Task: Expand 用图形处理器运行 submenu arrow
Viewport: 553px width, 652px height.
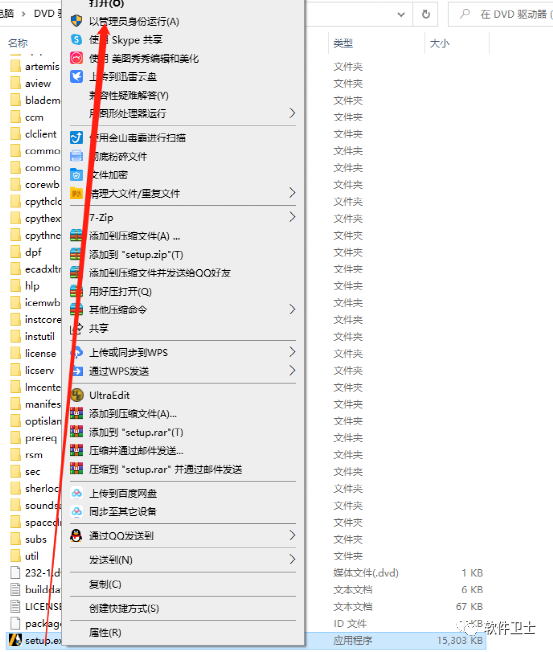Action: [292, 113]
